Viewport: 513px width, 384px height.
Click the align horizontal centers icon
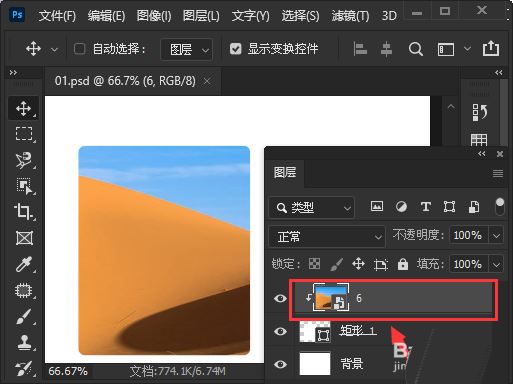[386, 49]
